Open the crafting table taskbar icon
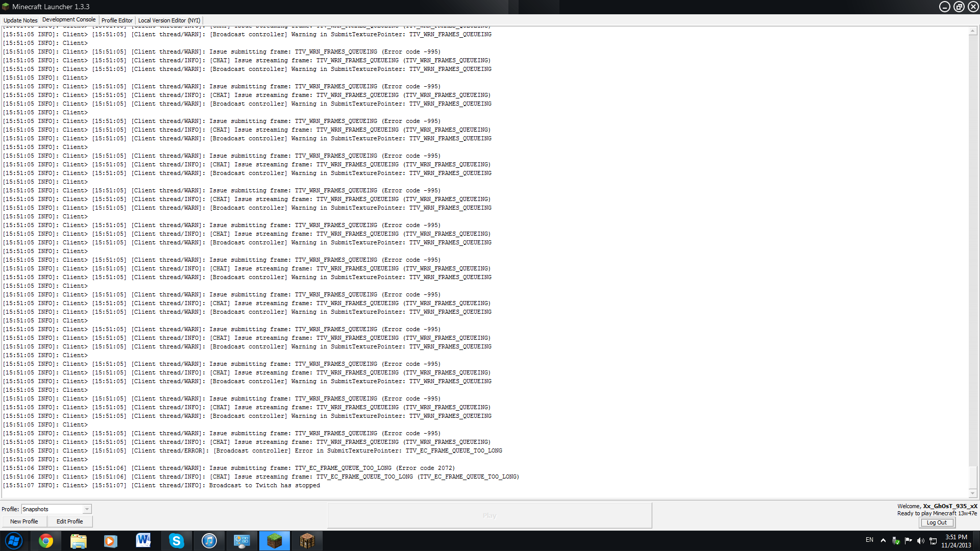This screenshot has height=551, width=980. [307, 541]
